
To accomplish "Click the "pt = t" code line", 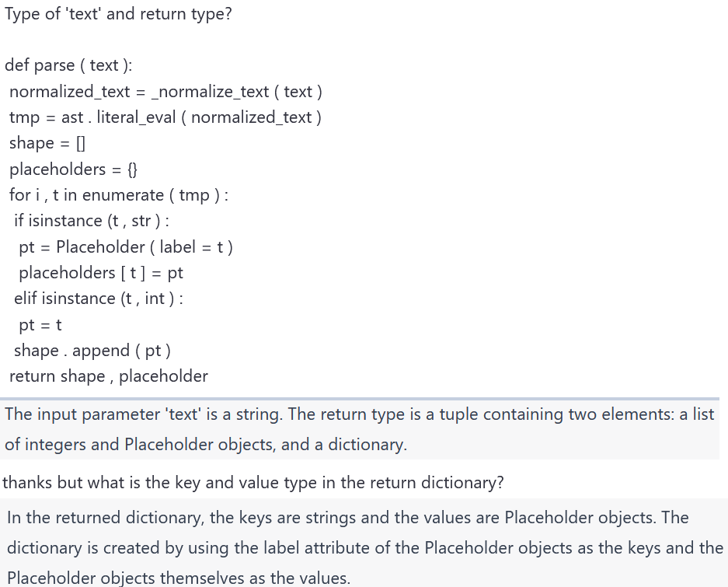I will click(x=40, y=325).
